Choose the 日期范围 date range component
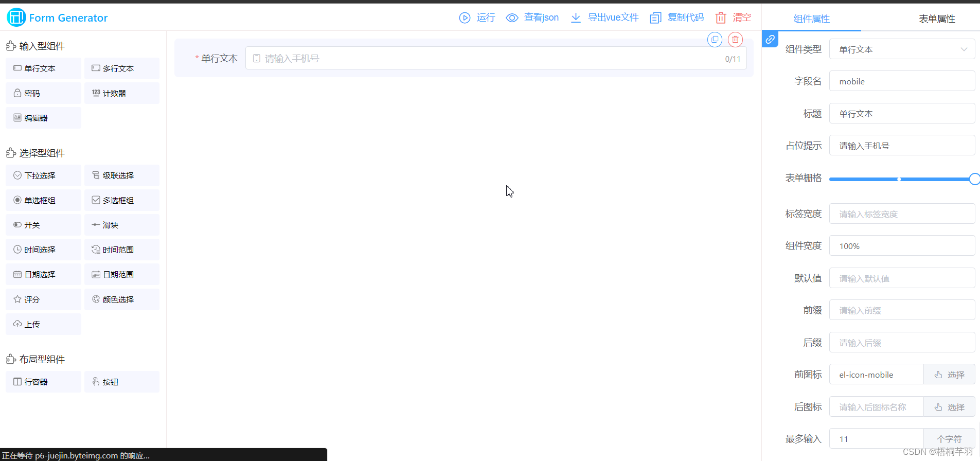980x461 pixels. [122, 274]
